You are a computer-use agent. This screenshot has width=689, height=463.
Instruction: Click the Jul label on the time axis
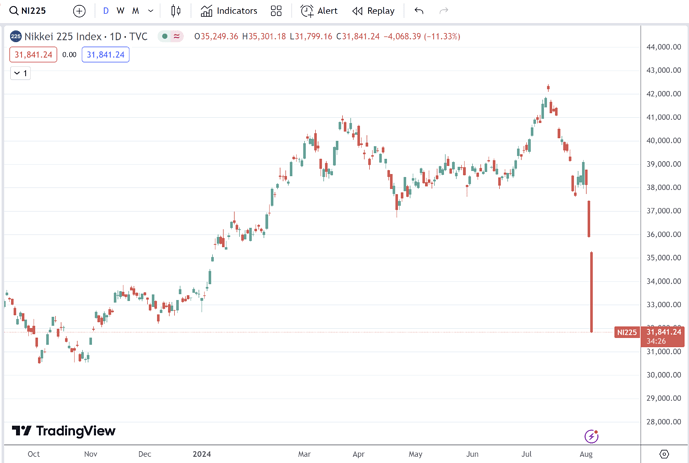pos(526,454)
